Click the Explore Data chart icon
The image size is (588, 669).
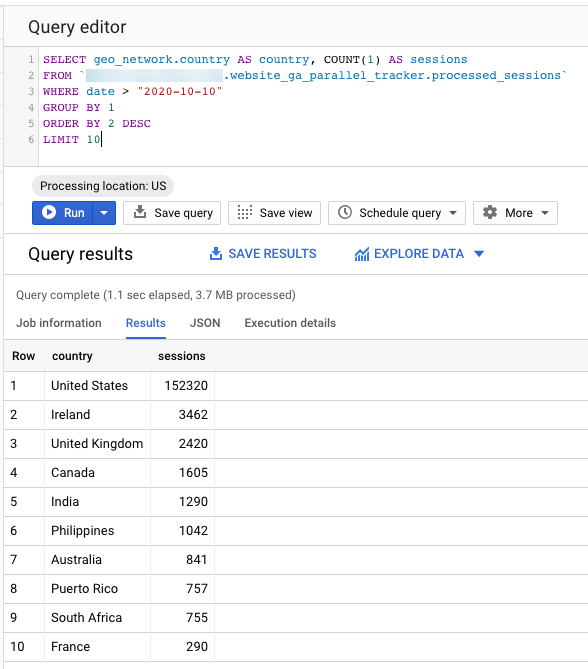coord(362,254)
